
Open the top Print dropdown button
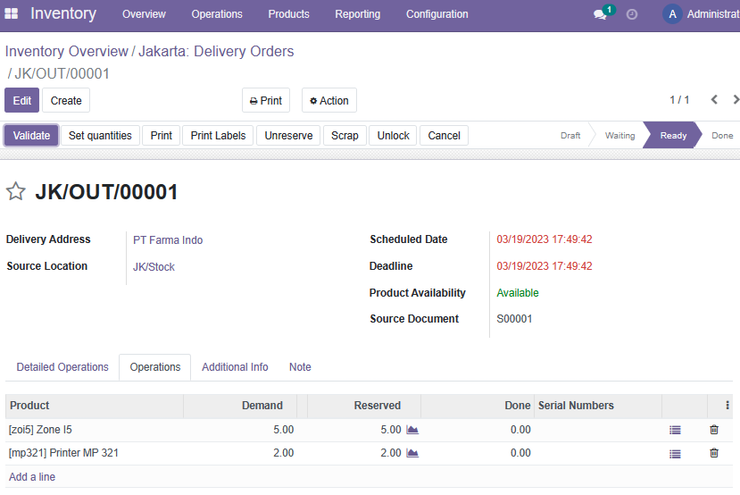pos(266,101)
